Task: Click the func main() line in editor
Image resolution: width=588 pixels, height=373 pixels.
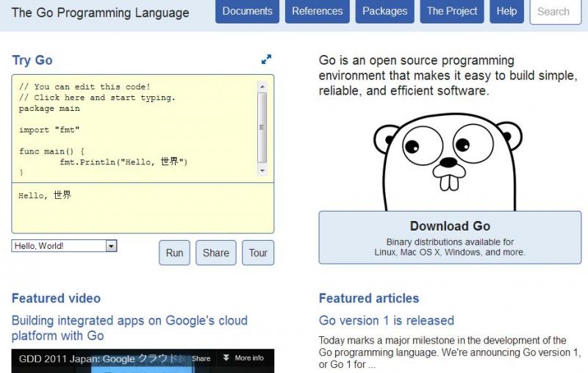Action: pos(51,151)
